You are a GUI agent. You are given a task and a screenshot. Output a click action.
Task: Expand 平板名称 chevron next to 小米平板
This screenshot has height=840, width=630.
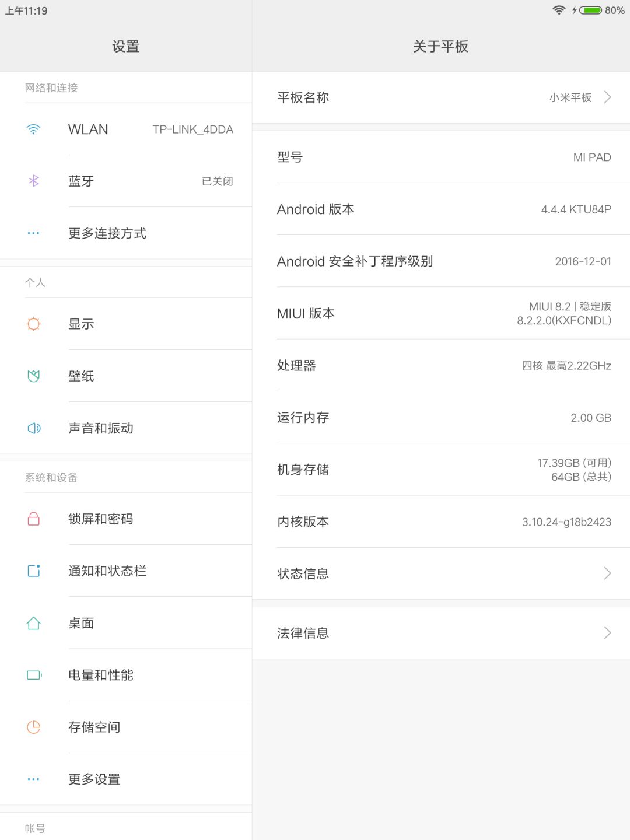pos(607,97)
